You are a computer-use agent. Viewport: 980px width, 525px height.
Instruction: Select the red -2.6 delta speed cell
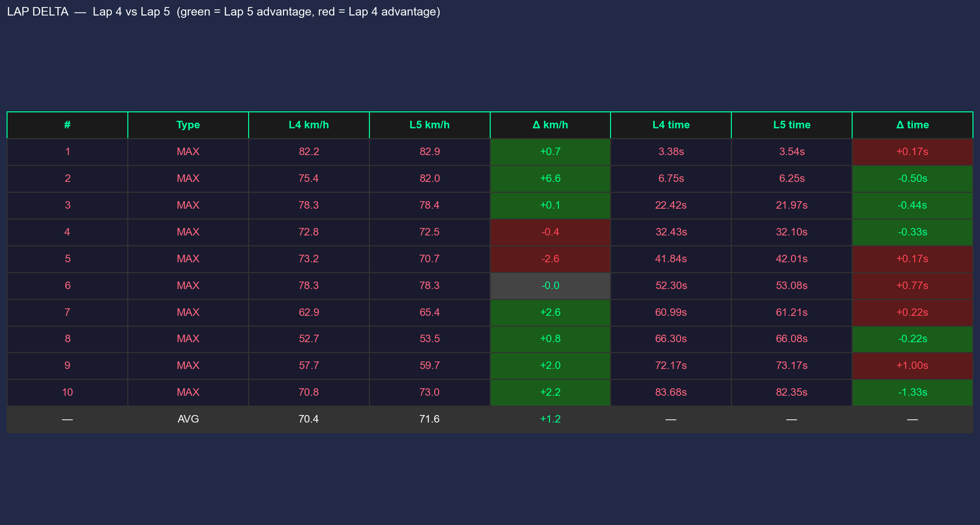tap(550, 259)
